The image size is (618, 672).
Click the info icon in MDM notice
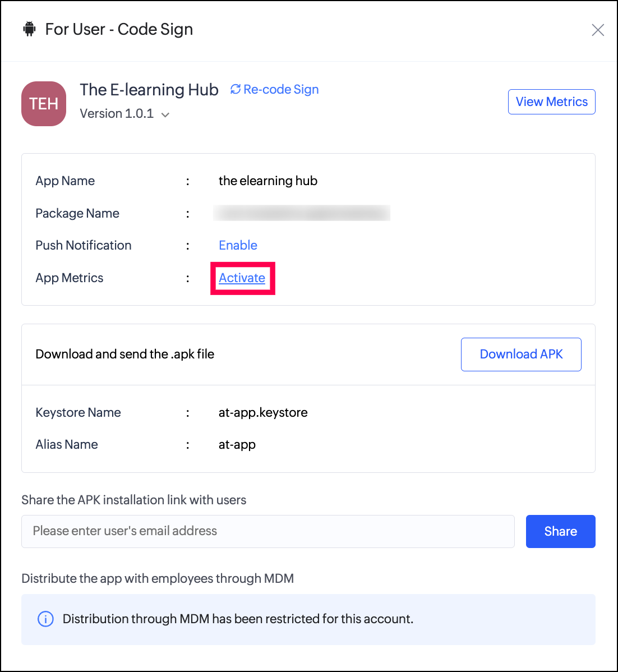click(45, 619)
